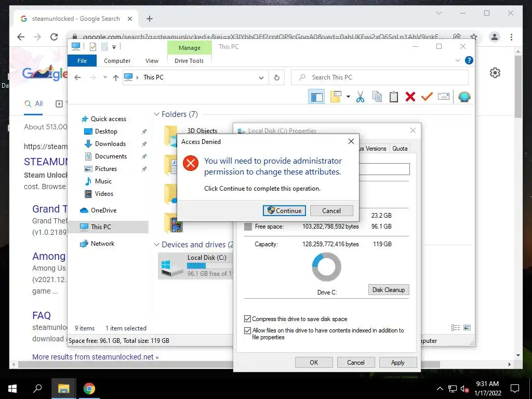Select the Manage contextual tab

189,48
